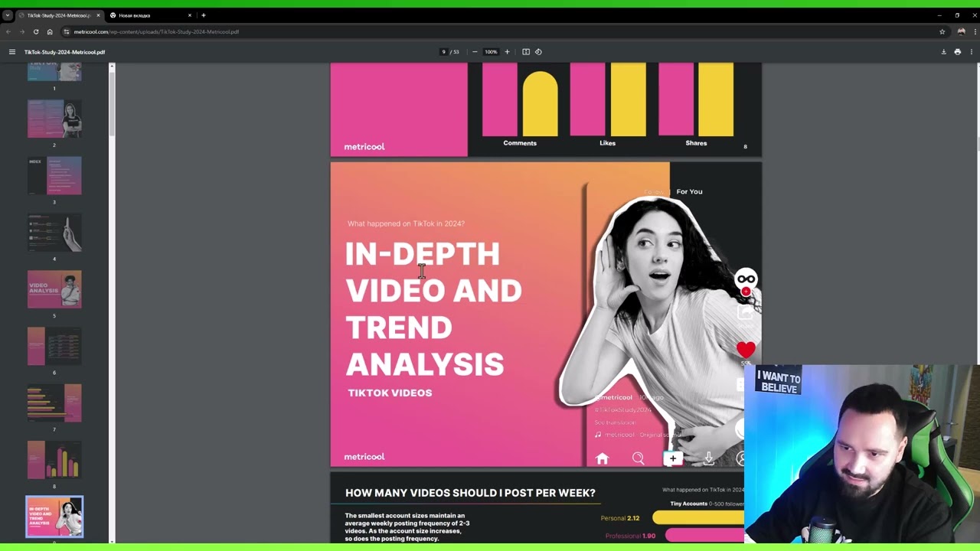Screen dimensions: 980x551
Task: Open the browser profile avatar
Action: 962,31
